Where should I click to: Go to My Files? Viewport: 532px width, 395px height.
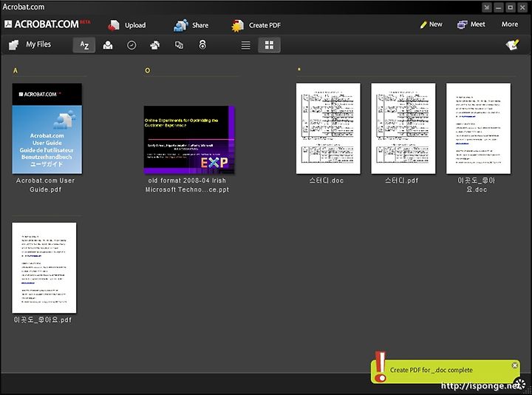point(30,44)
